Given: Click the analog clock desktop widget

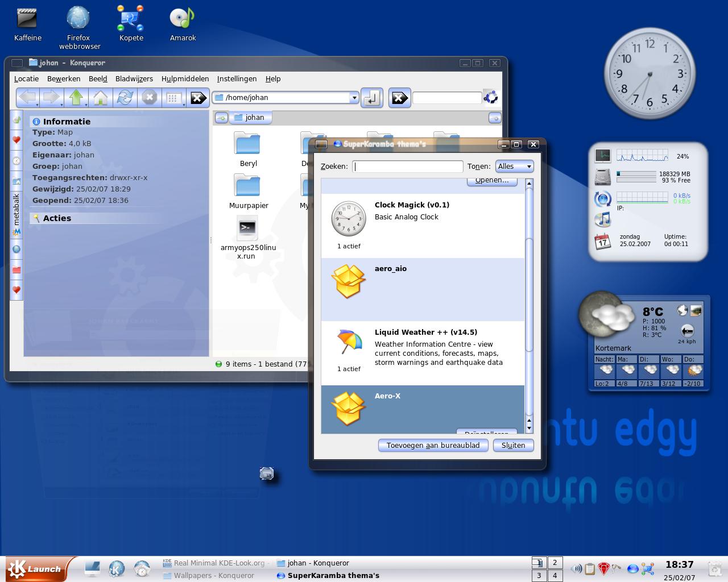Looking at the screenshot, I should [x=650, y=74].
